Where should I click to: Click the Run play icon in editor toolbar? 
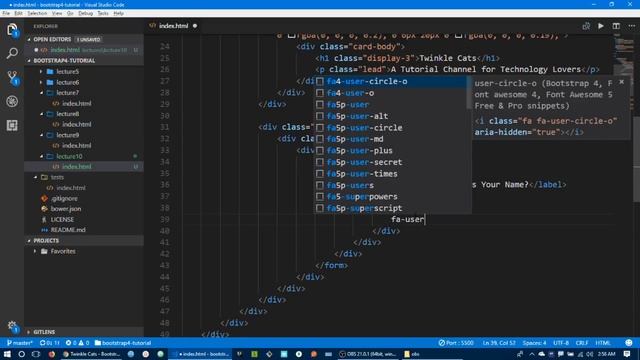[x=601, y=26]
